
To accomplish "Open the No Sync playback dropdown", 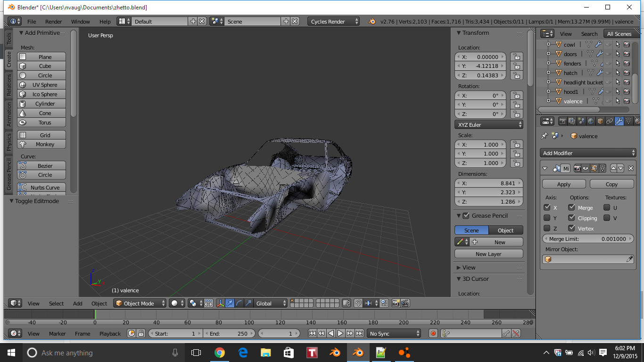I will tap(394, 334).
